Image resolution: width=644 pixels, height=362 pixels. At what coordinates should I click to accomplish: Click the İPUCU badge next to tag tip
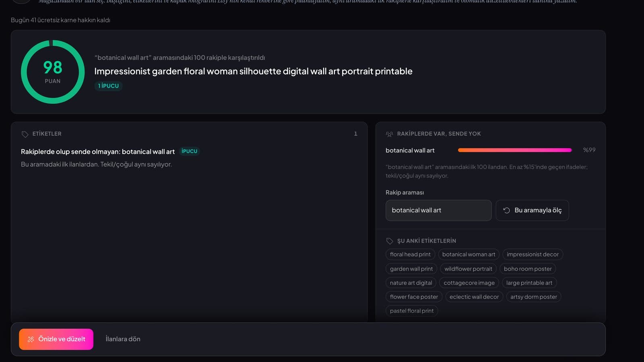coord(189,151)
